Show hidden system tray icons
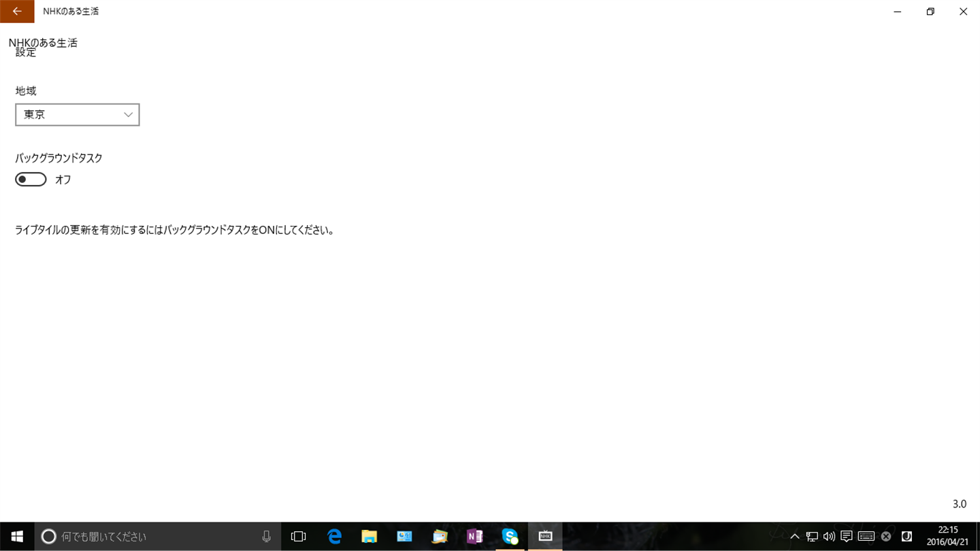The image size is (980, 551). coord(794,537)
